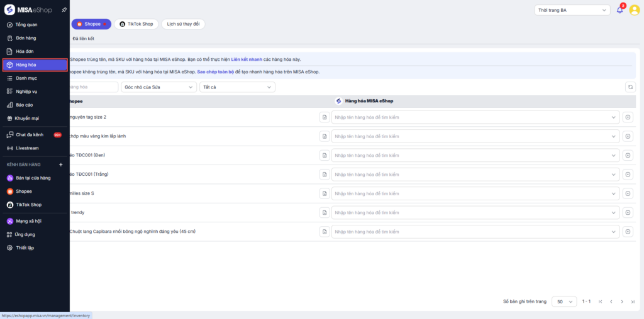Click the Sao chép toàn bộ link
Screen dimensions: 644x319
(216, 72)
